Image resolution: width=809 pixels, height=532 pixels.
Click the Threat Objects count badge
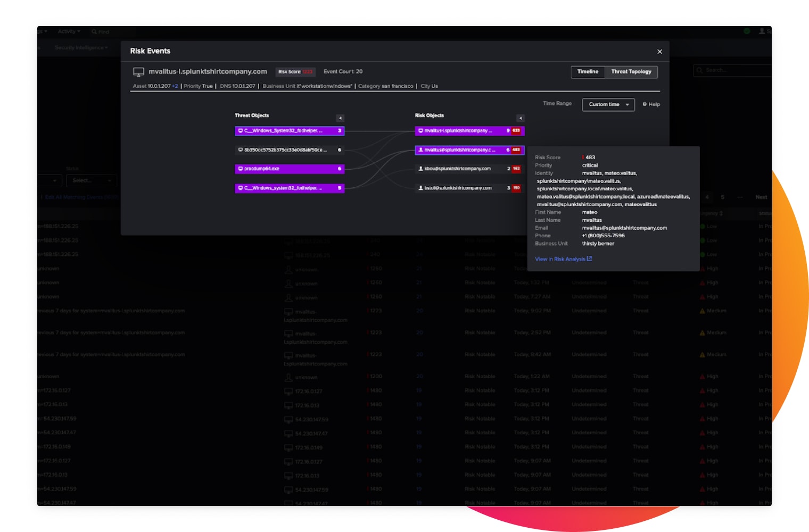(x=340, y=118)
